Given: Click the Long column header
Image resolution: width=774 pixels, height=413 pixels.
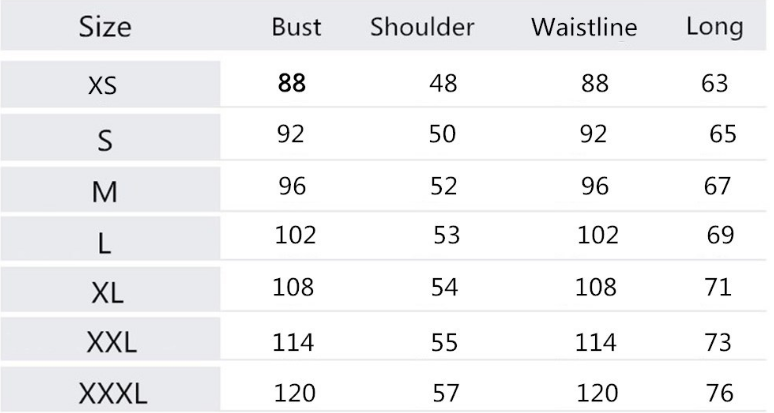Looking at the screenshot, I should (x=714, y=27).
